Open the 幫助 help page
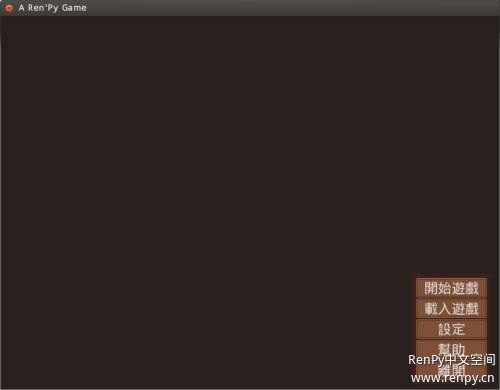 451,349
